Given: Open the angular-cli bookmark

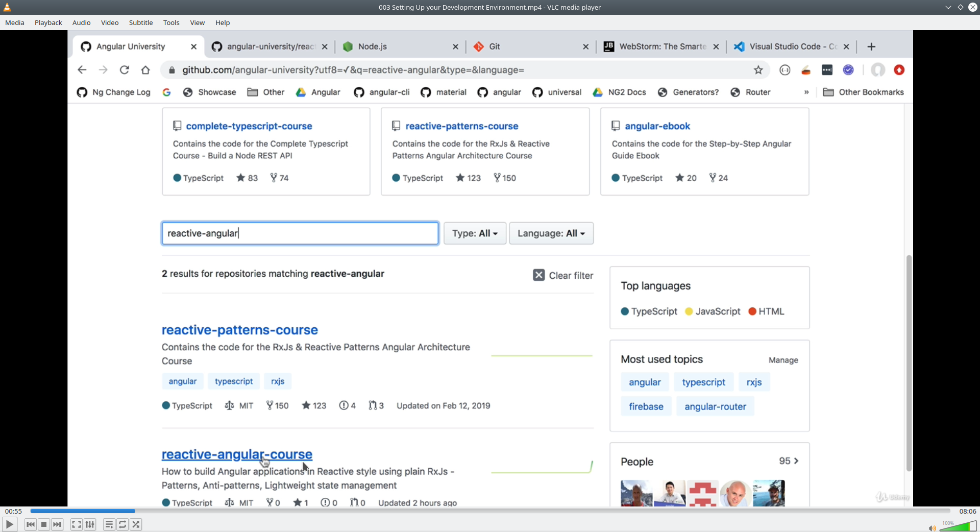Looking at the screenshot, I should (x=382, y=92).
